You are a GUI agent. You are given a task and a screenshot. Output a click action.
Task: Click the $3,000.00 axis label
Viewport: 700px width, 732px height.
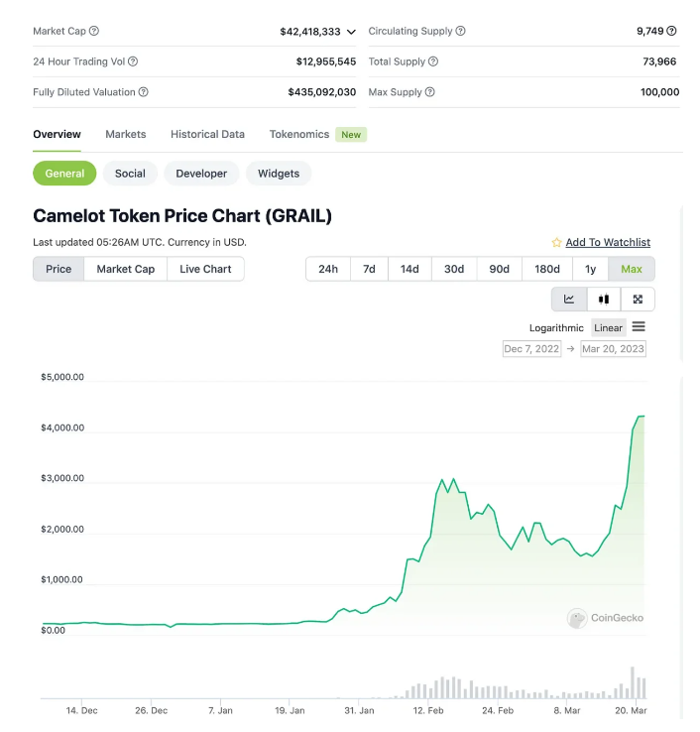click(x=62, y=478)
